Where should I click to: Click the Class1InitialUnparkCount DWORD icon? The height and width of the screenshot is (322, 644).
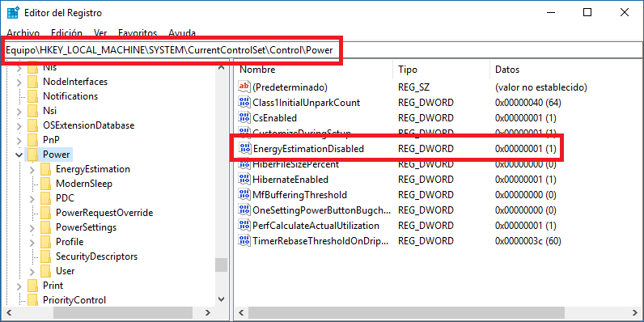pos(244,103)
